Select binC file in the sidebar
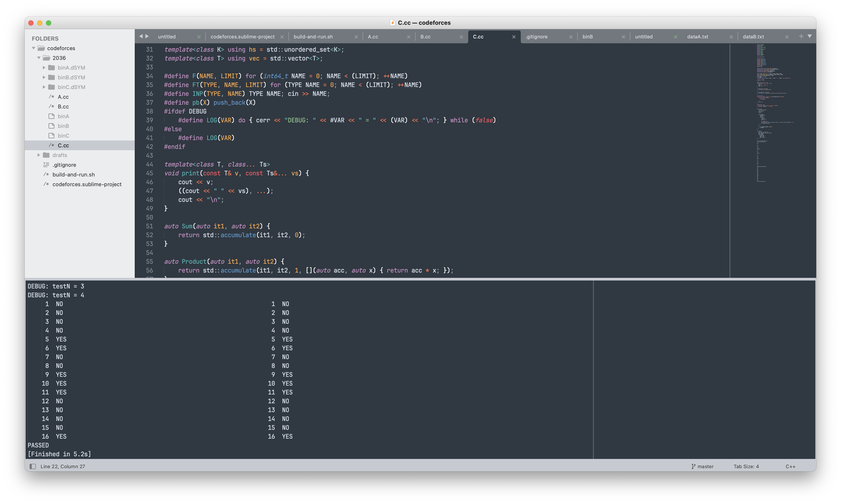The height and width of the screenshot is (504, 841). [63, 136]
